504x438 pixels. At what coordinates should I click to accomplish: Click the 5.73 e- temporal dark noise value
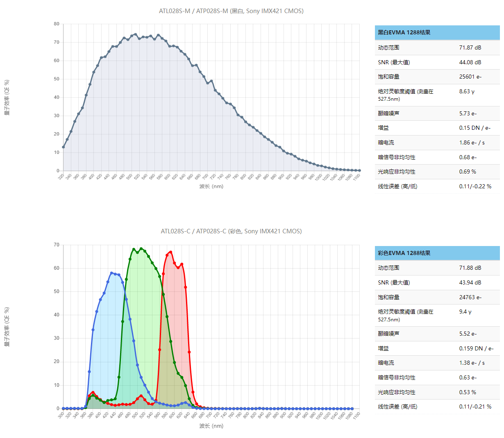tap(468, 113)
